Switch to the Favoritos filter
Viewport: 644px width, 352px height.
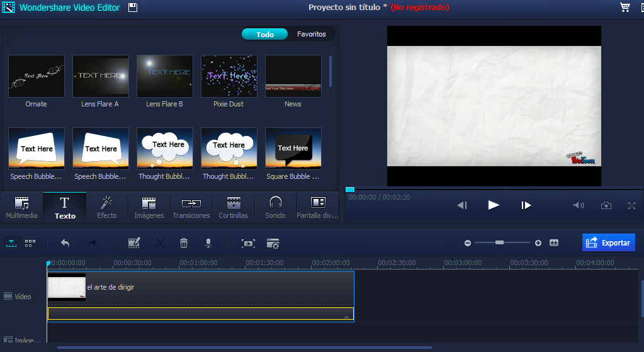tap(312, 34)
